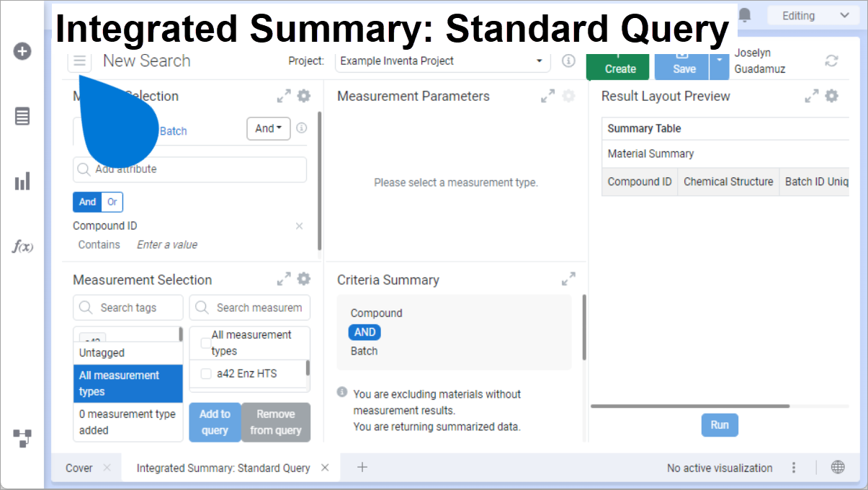Switch to the Cover tab

coord(79,467)
